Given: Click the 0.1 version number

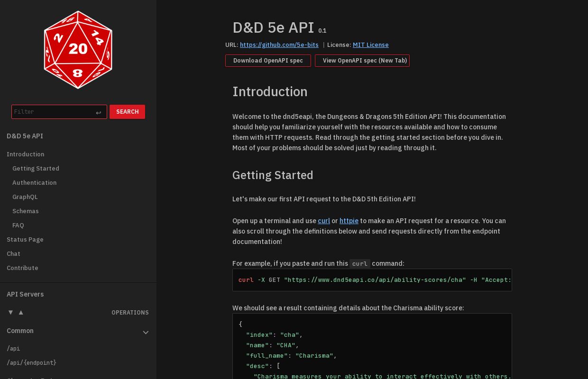Looking at the screenshot, I should 322,31.
